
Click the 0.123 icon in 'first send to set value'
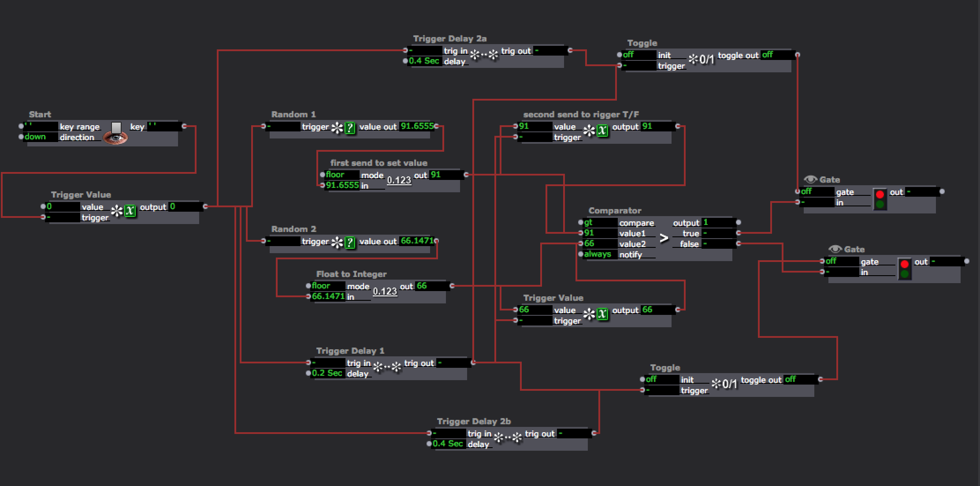tap(399, 180)
